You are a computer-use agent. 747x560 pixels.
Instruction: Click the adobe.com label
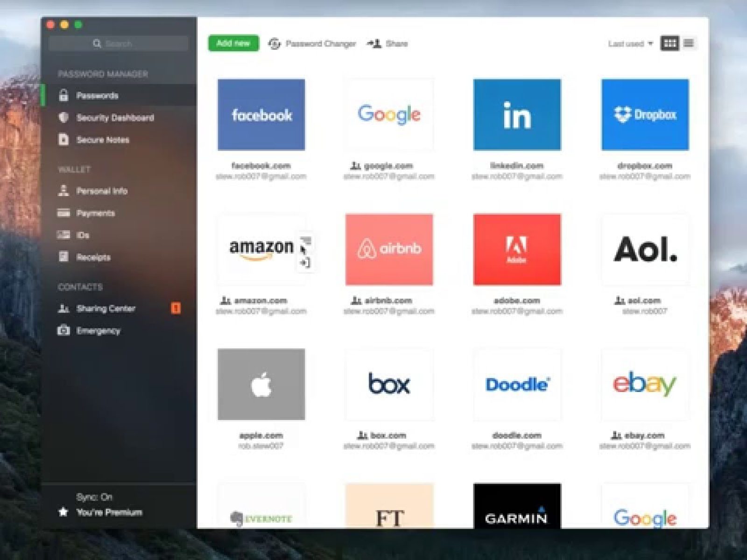click(x=517, y=301)
